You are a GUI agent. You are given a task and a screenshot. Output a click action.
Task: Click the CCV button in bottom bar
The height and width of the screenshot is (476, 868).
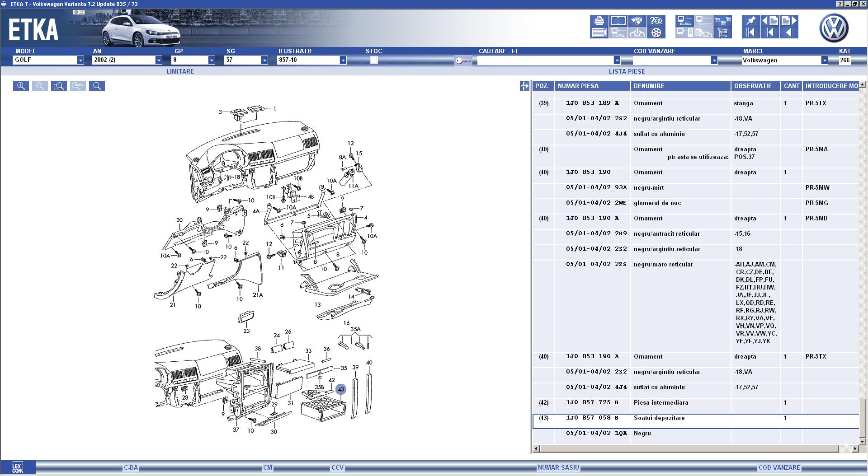click(x=337, y=467)
